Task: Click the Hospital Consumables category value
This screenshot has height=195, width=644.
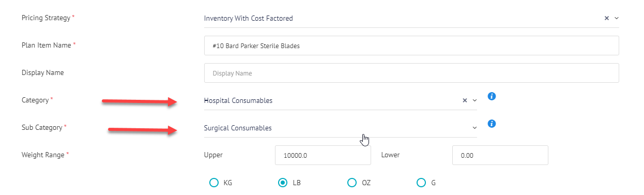Action: point(238,100)
